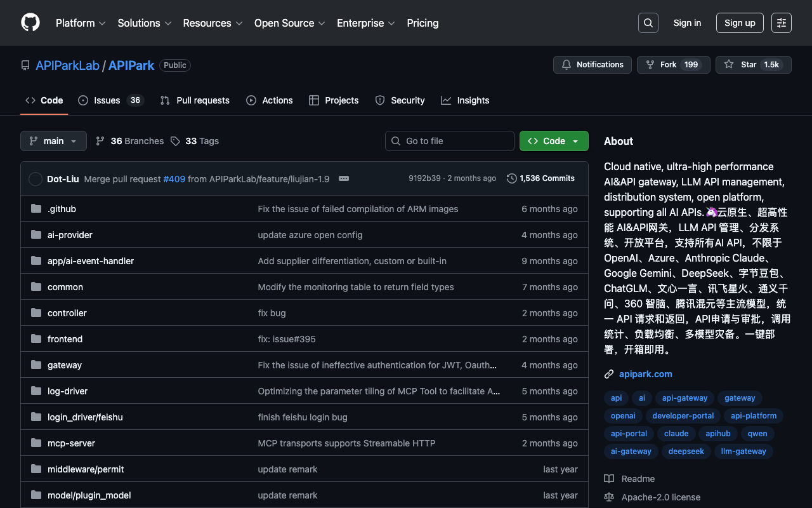Click the GitHub logo icon
Screen dimensions: 812x508
30,23
